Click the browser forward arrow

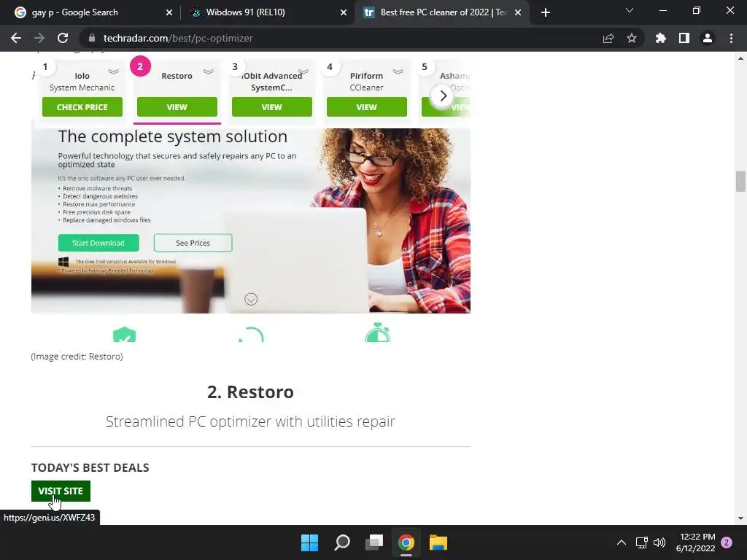[39, 38]
